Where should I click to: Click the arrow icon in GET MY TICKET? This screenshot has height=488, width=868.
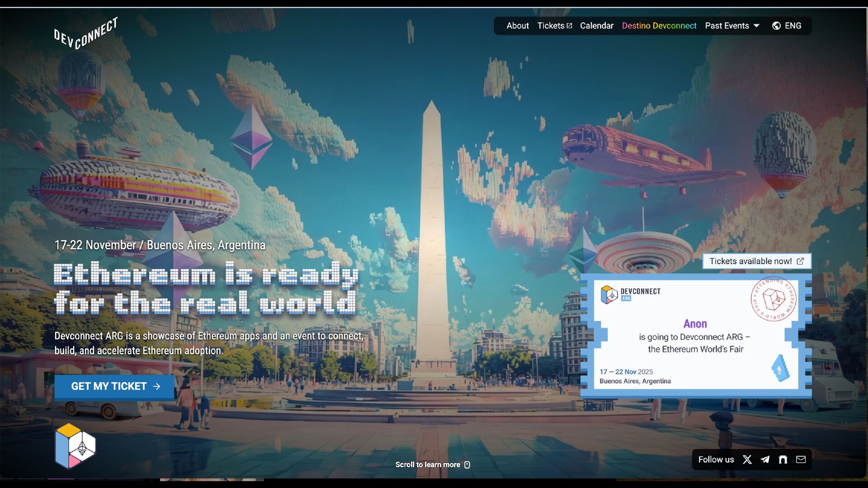156,386
